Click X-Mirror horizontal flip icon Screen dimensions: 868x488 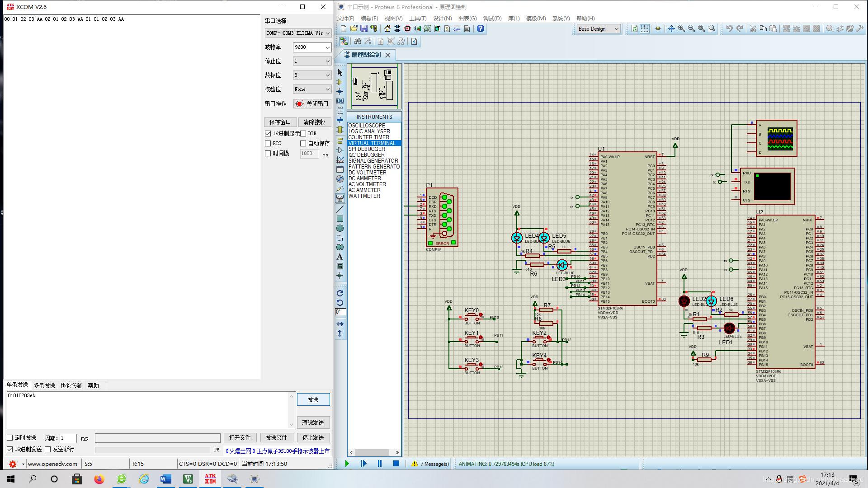coord(340,324)
